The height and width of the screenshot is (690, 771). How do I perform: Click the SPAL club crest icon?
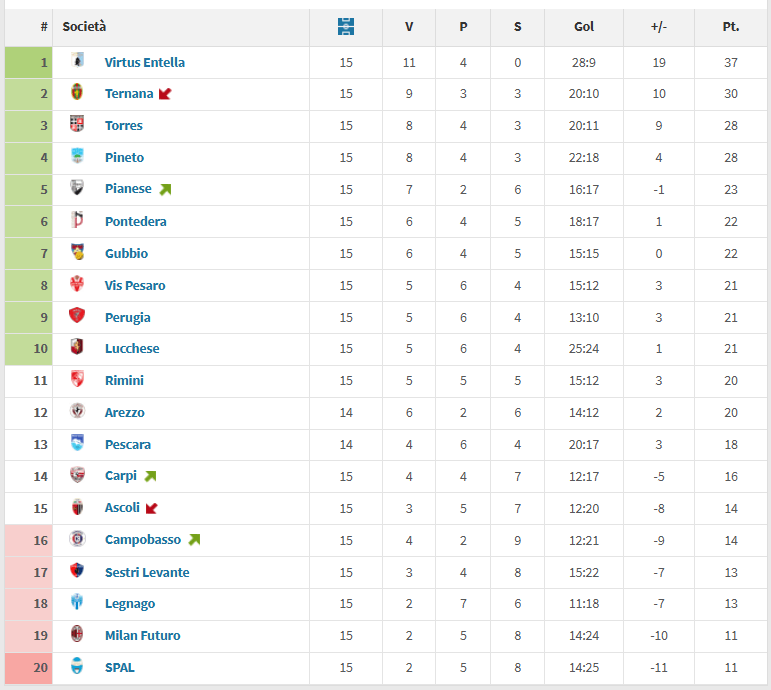[x=77, y=665]
